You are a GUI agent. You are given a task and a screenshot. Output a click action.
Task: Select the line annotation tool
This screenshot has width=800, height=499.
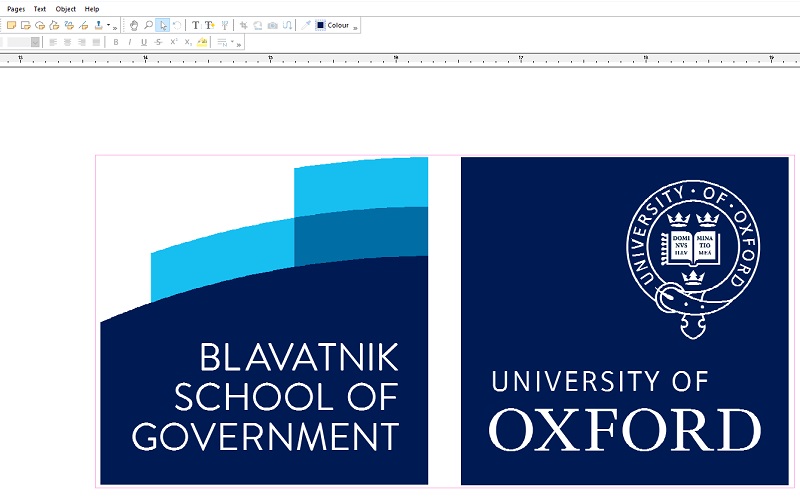pyautogui.click(x=84, y=25)
